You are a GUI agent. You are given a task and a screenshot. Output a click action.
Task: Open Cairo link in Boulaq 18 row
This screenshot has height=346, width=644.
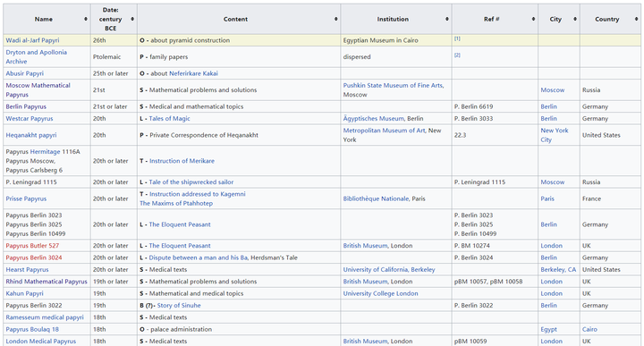click(589, 329)
